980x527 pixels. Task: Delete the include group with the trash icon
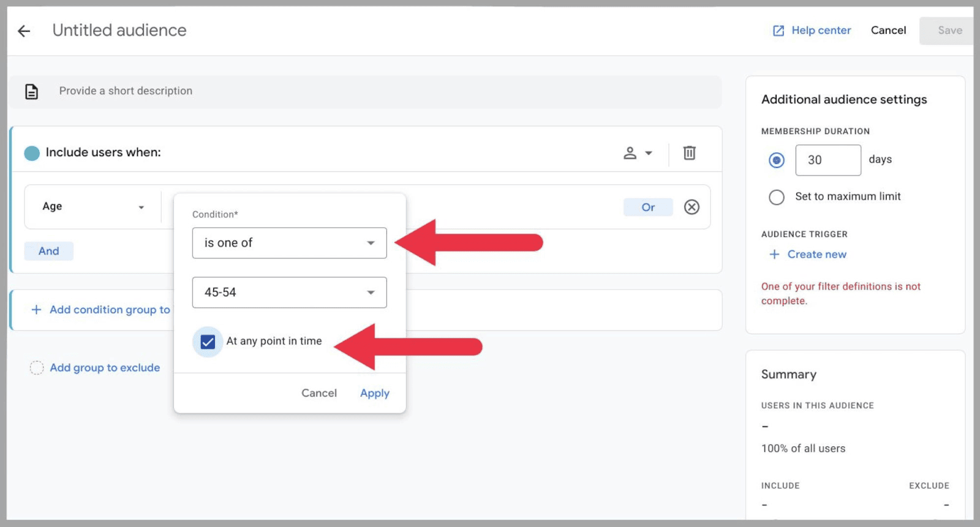(689, 152)
